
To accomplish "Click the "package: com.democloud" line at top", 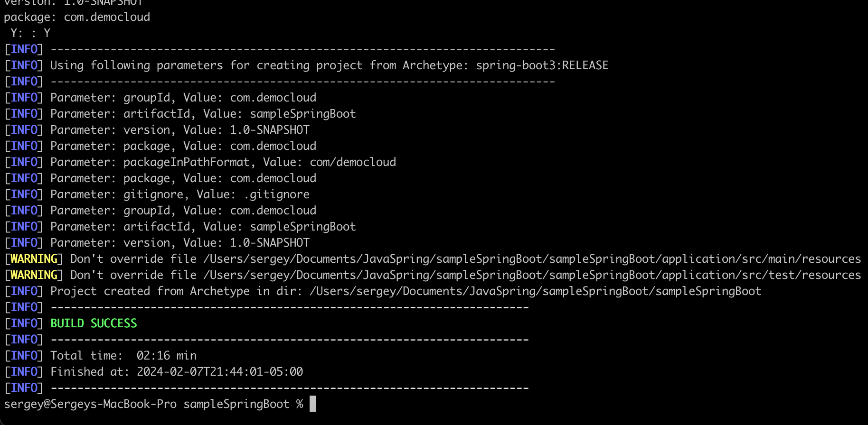I will [x=77, y=17].
